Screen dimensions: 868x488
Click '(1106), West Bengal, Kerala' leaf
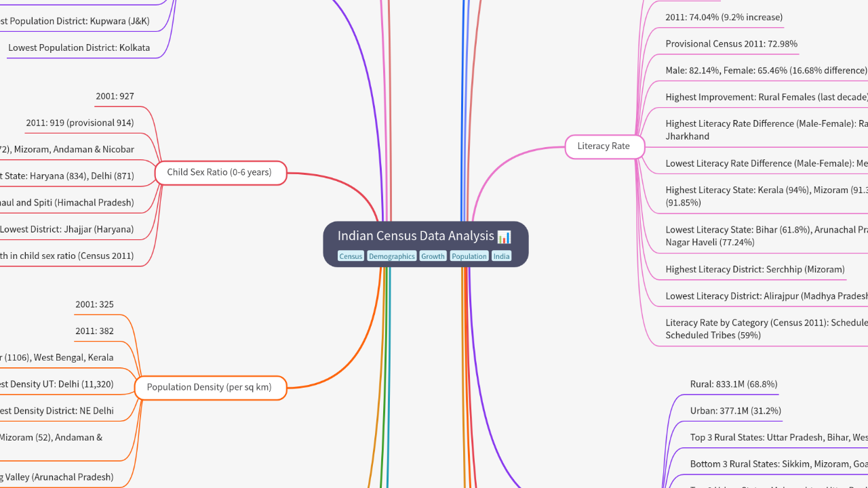(57, 357)
